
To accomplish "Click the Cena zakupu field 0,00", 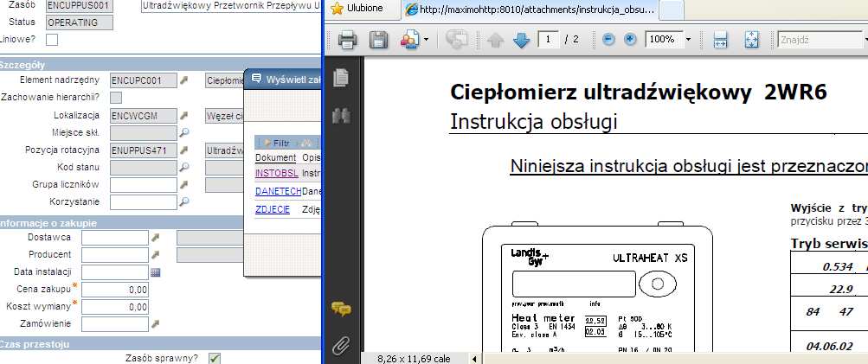I will [x=115, y=290].
